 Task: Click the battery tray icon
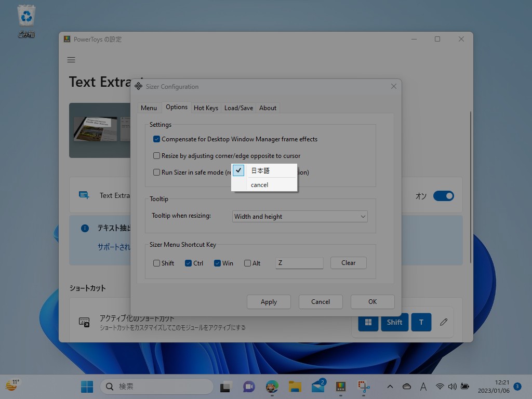[465, 387]
